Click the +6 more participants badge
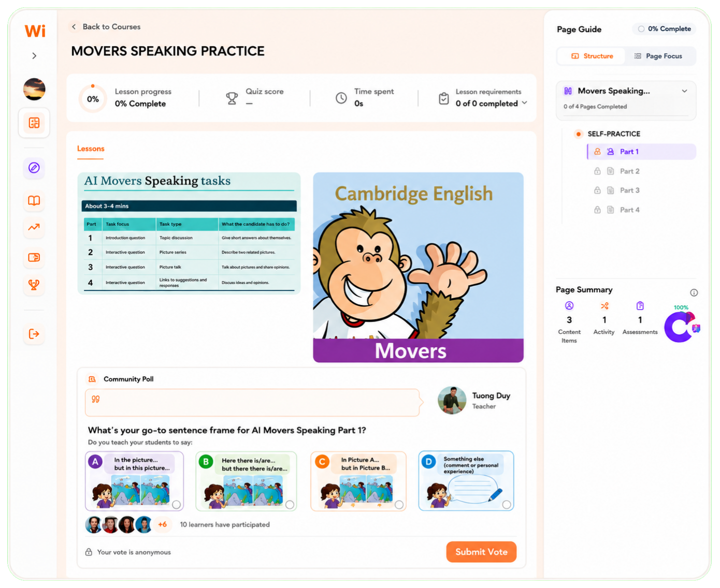 coord(162,524)
